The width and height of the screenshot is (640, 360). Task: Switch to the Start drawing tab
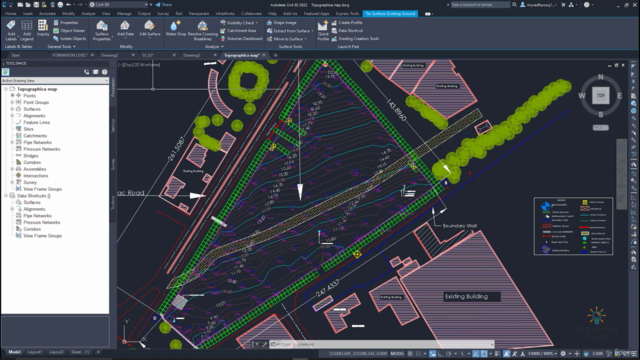(x=16, y=55)
